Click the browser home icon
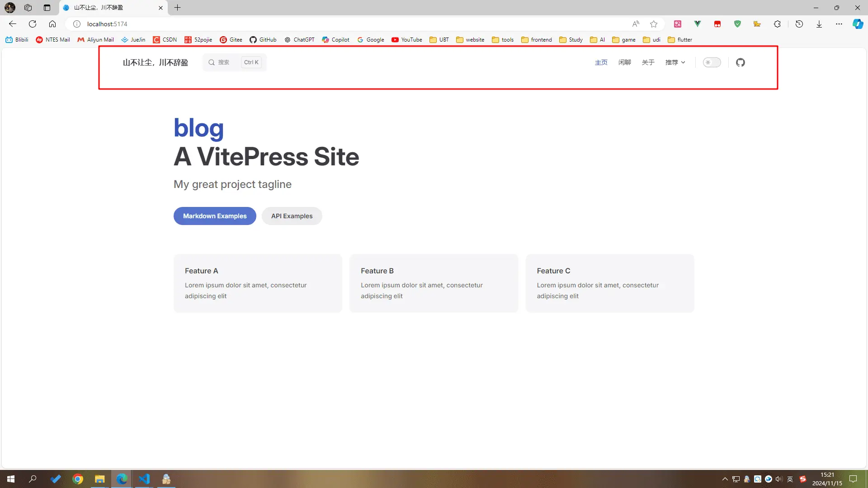Viewport: 868px width, 488px height. click(x=52, y=24)
